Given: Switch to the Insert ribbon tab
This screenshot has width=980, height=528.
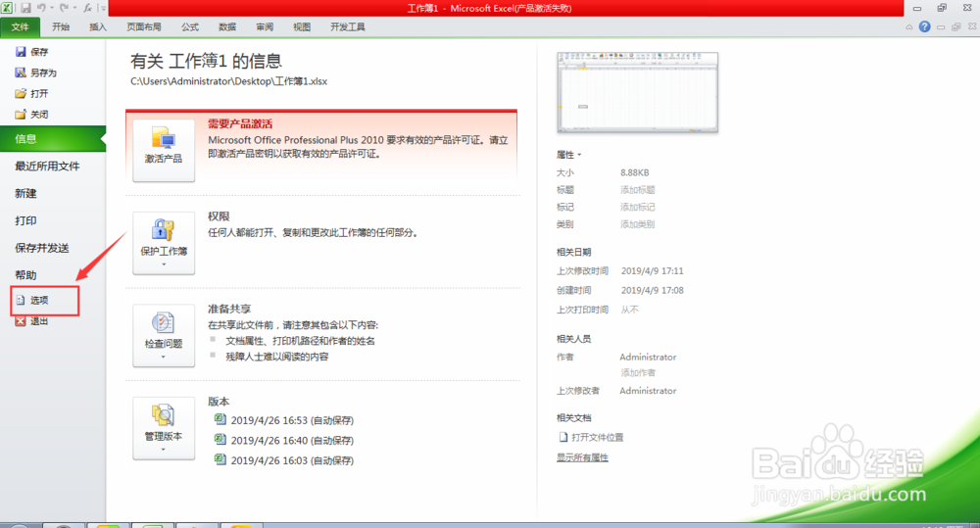Looking at the screenshot, I should 98,26.
